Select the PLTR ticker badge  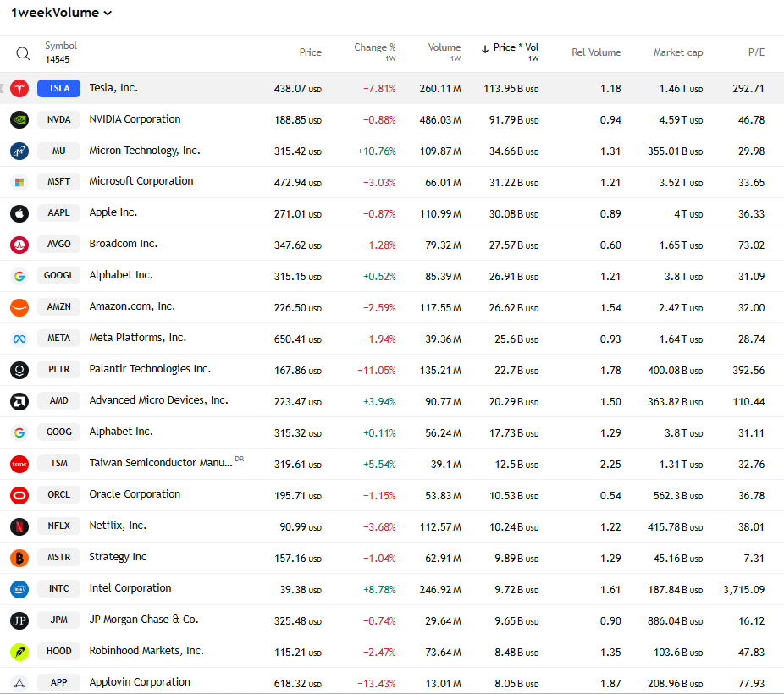tap(59, 369)
